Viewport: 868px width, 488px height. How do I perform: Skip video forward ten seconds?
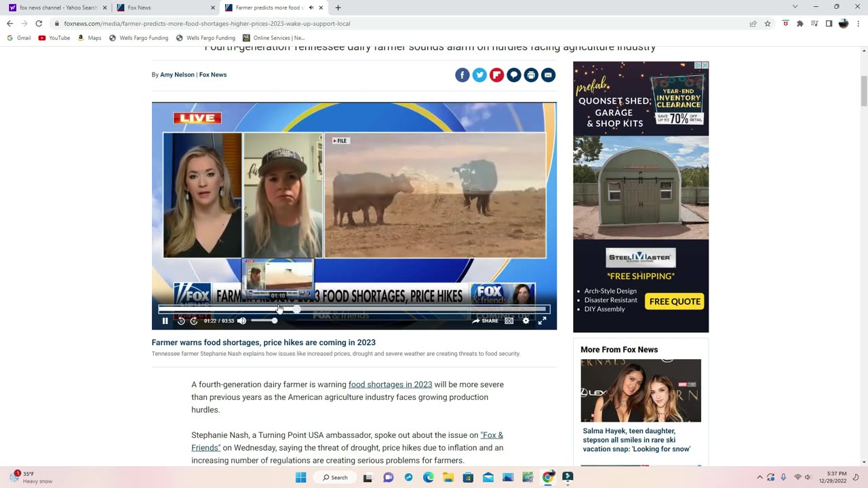(194, 321)
